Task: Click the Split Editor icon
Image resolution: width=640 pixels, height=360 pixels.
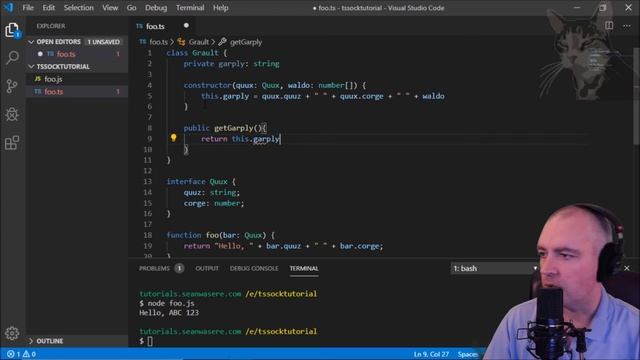Action: tap(609, 26)
